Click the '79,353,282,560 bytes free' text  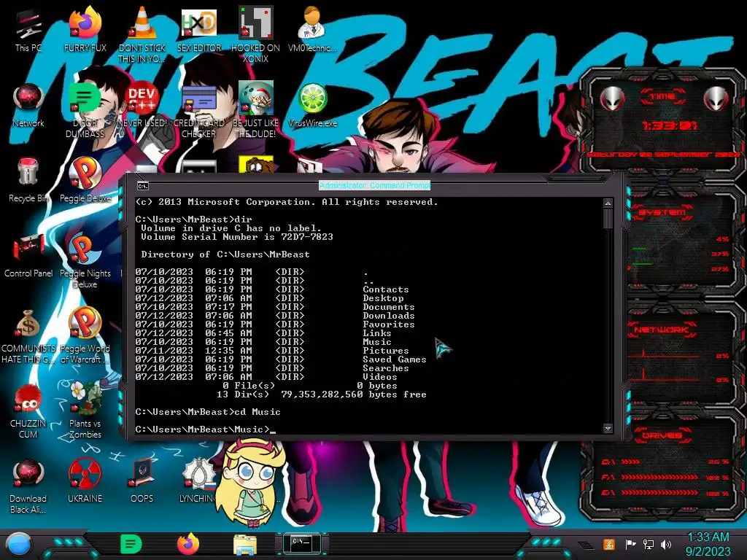tap(354, 394)
